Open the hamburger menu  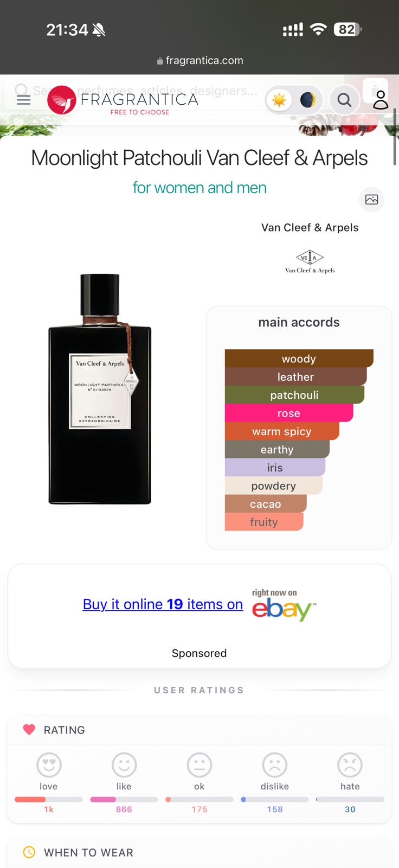click(23, 100)
